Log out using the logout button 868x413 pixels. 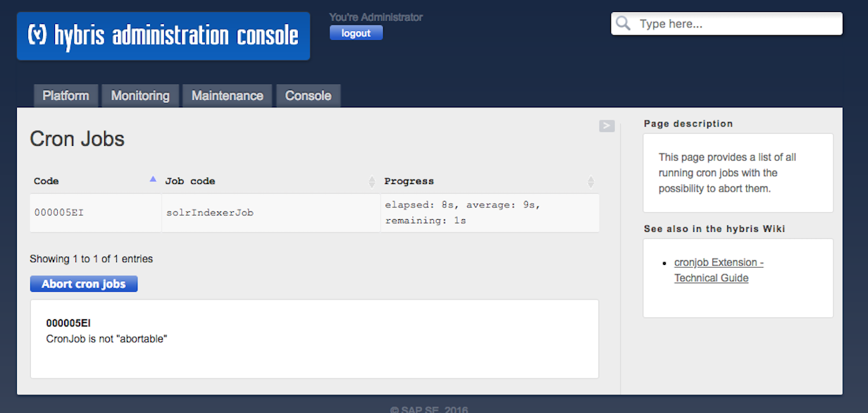356,33
